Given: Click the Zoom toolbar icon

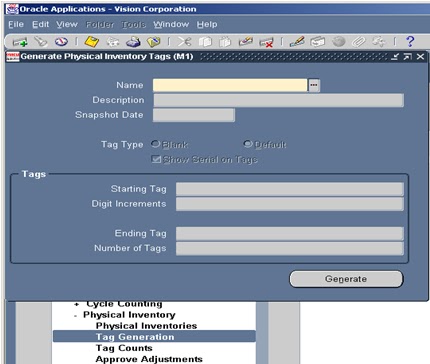Looking at the screenshot, I should coord(317,42).
